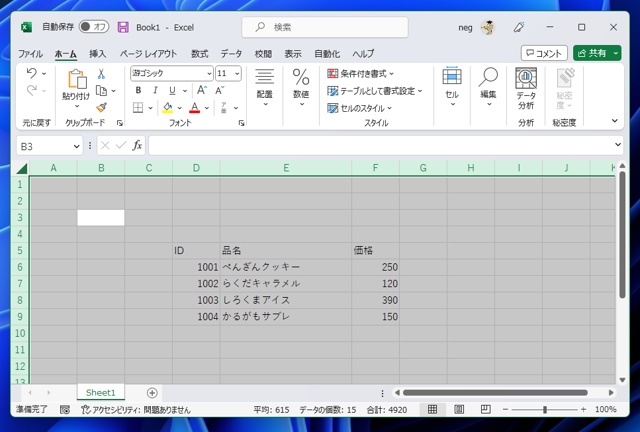Click the Insert Function fx icon
This screenshot has height=432, width=640.
click(137, 145)
